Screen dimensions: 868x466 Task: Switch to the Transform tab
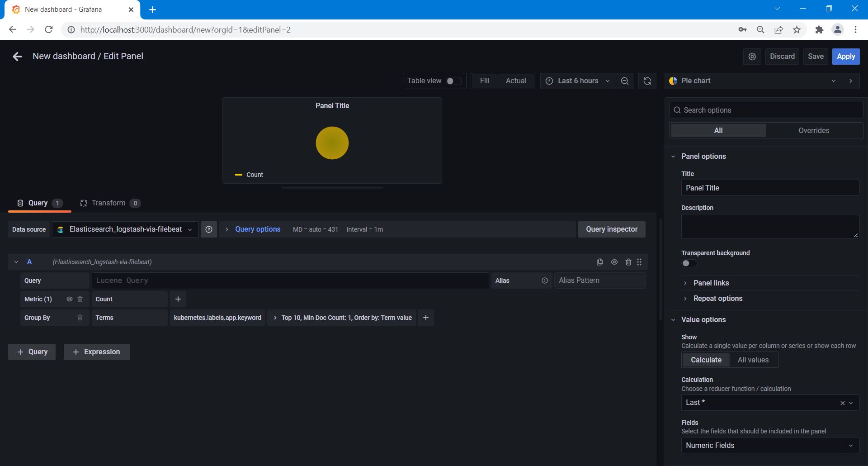pos(109,203)
